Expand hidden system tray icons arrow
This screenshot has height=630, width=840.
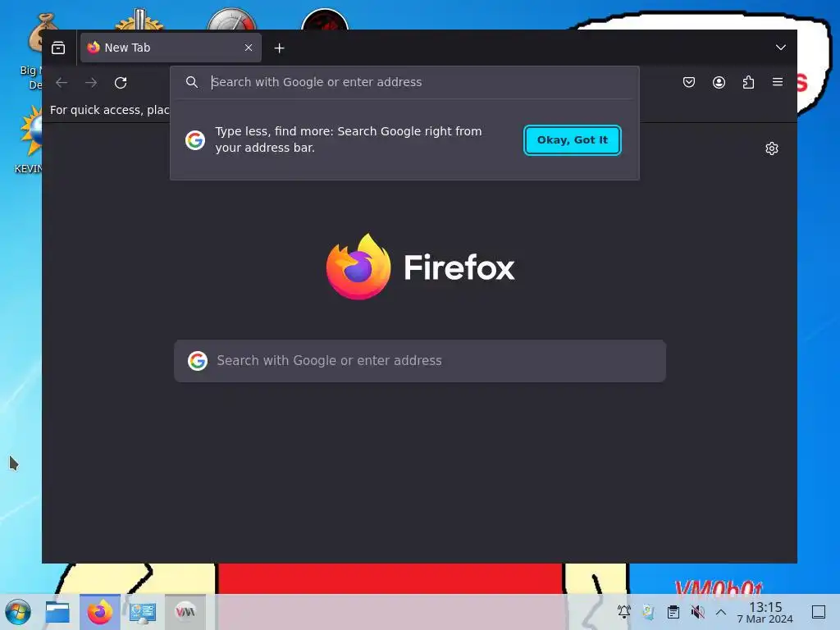click(x=721, y=612)
